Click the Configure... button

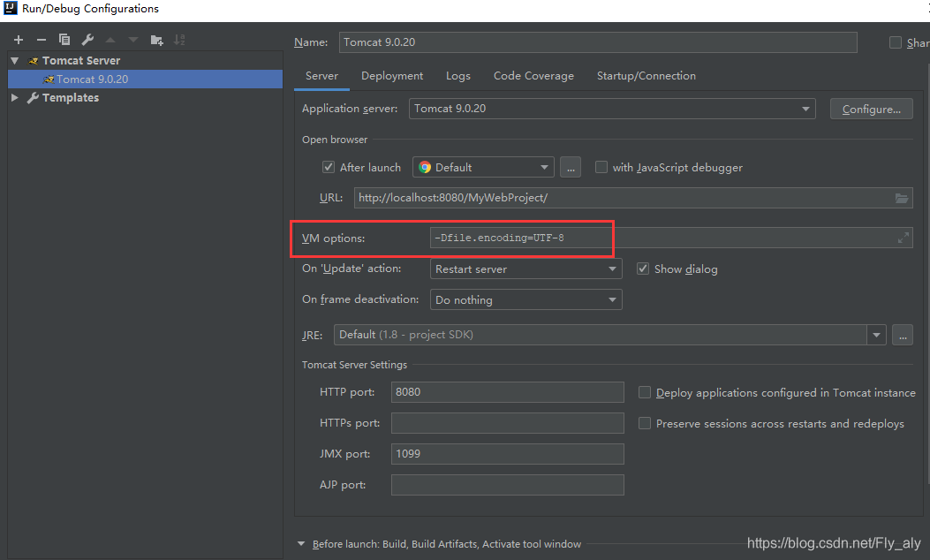point(872,110)
